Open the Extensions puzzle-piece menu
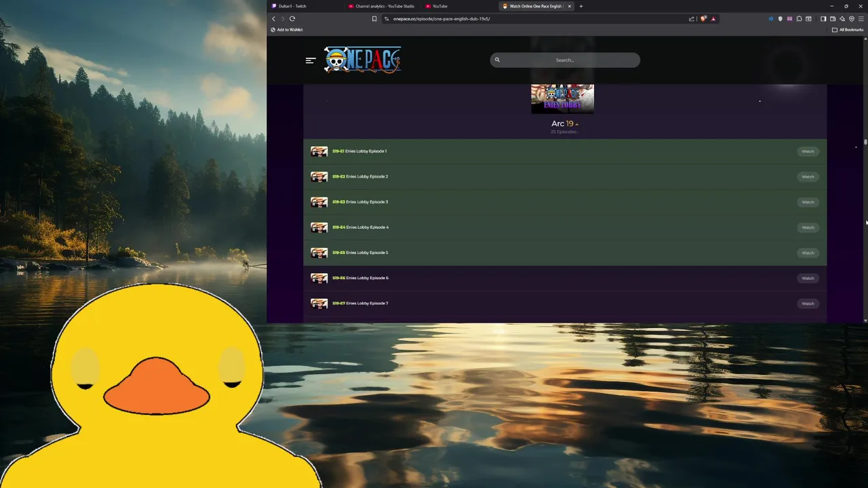This screenshot has height=488, width=868. tap(799, 19)
